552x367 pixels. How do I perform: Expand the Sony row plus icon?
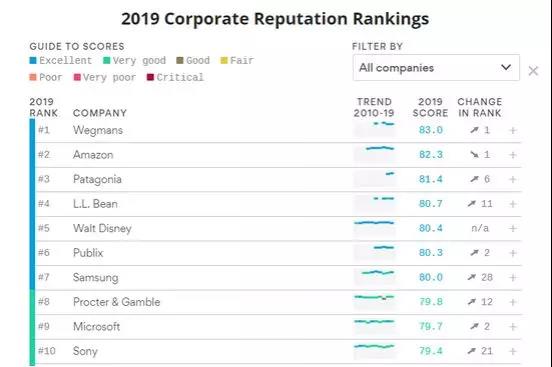tap(513, 351)
